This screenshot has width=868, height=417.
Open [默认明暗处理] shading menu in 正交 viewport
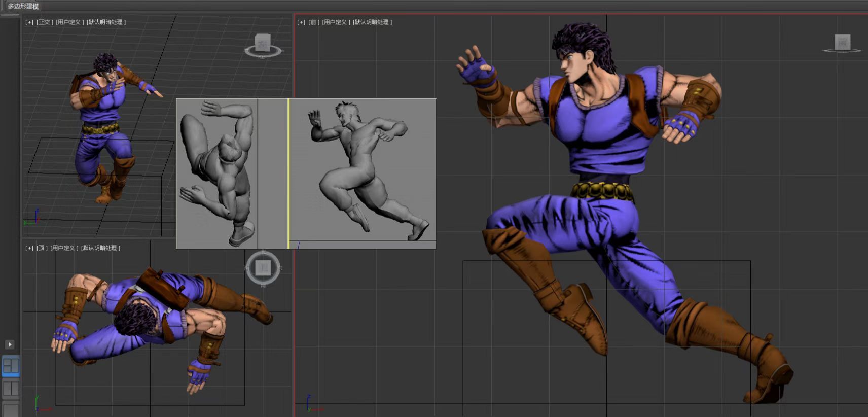[x=106, y=22]
